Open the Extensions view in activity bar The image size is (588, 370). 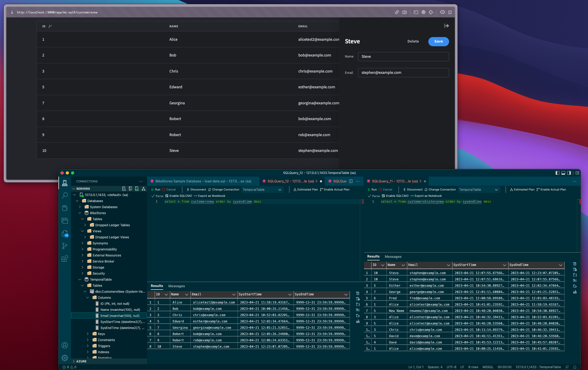coord(65,258)
